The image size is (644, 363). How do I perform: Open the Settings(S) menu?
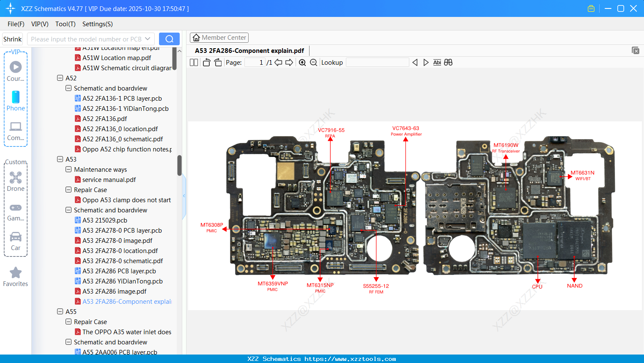click(x=98, y=24)
